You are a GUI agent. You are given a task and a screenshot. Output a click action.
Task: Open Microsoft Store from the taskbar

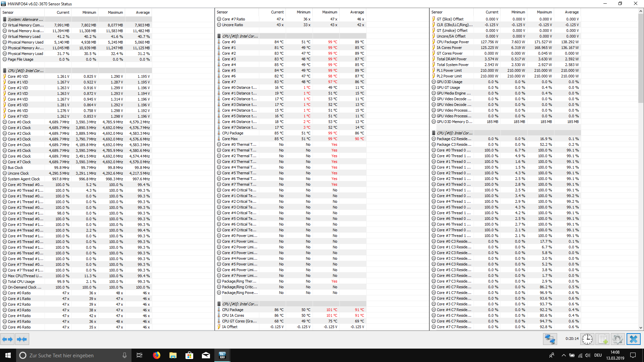(189, 355)
